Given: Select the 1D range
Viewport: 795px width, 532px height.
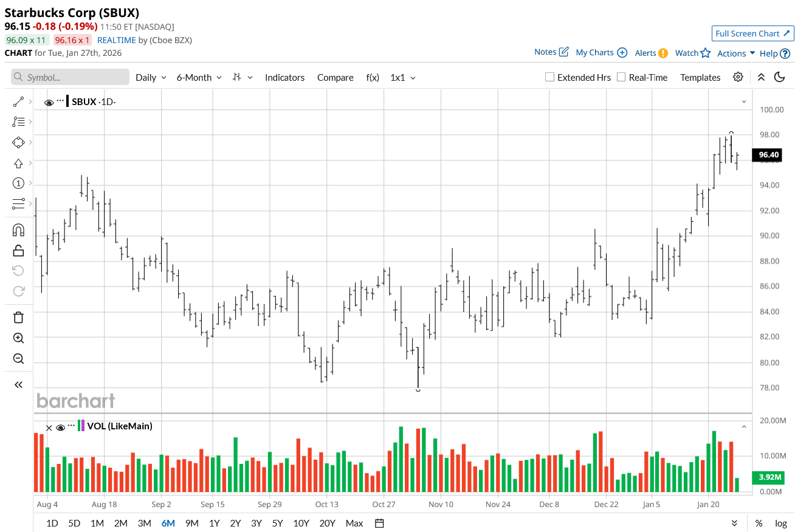Looking at the screenshot, I should [52, 523].
